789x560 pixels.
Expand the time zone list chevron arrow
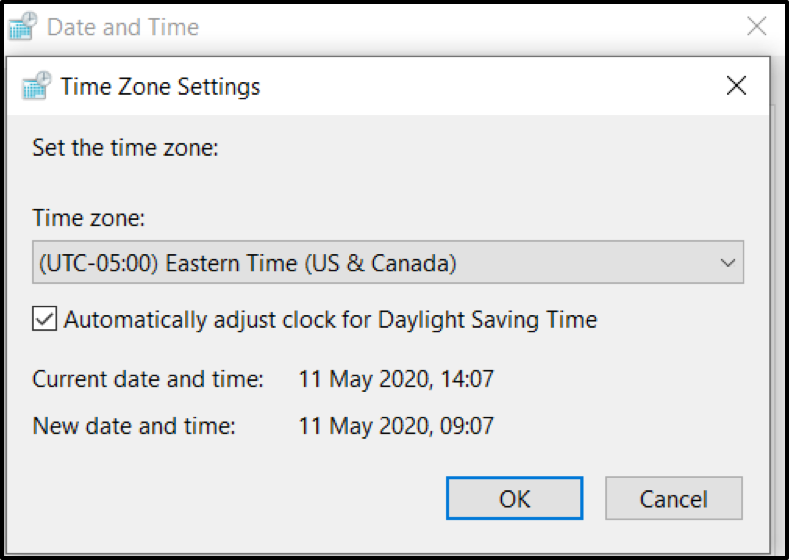727,264
